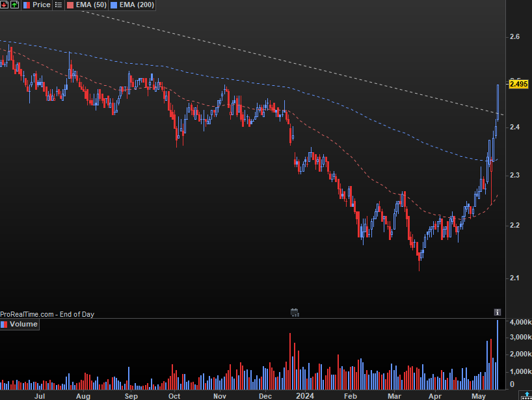Click the Oct label on time axis

tap(174, 396)
